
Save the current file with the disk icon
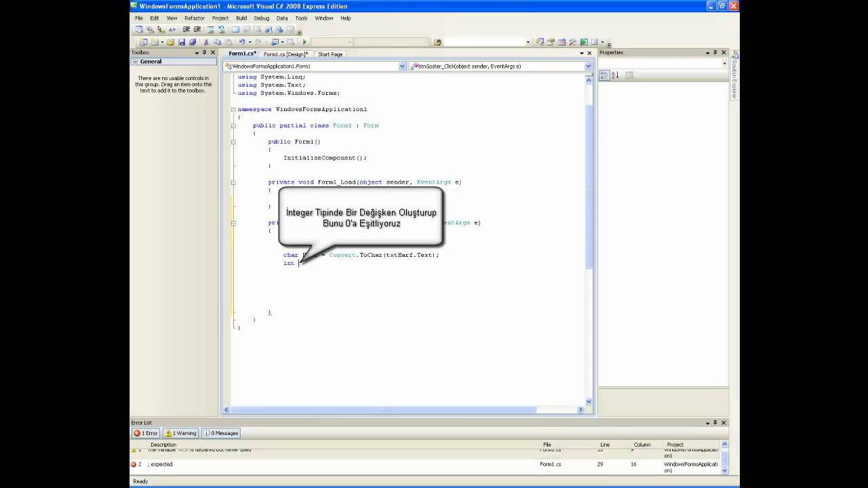click(182, 42)
